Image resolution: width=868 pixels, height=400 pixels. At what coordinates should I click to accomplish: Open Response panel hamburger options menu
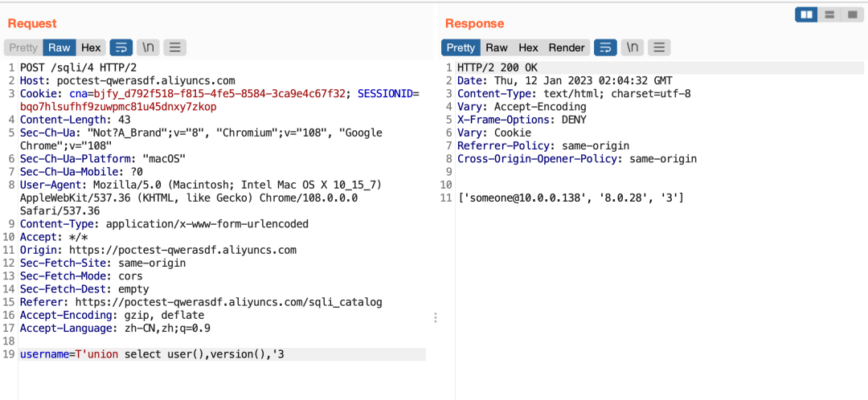(x=659, y=47)
